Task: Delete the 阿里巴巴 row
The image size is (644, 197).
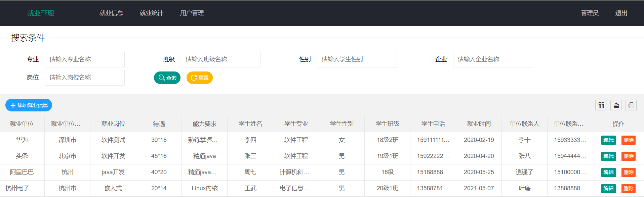Action: coord(628,172)
